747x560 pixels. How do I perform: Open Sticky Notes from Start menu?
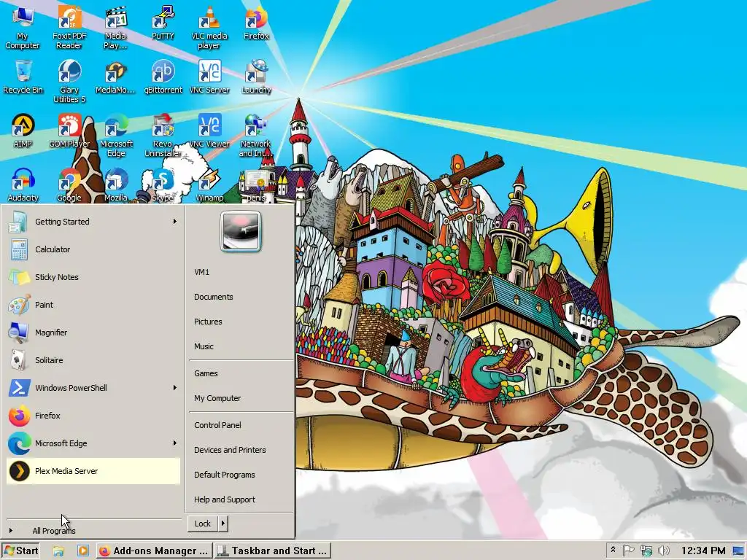click(93, 276)
